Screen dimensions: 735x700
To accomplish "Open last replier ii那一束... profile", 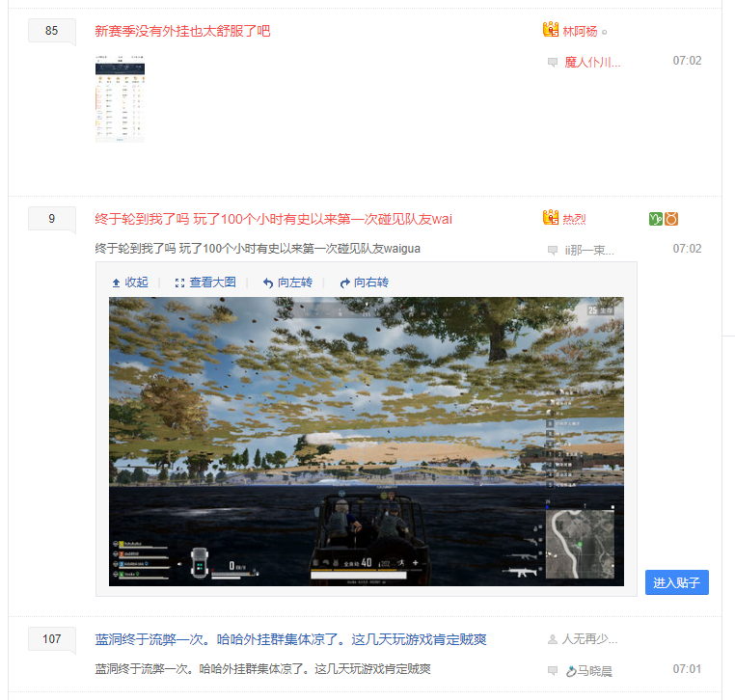I will [589, 250].
